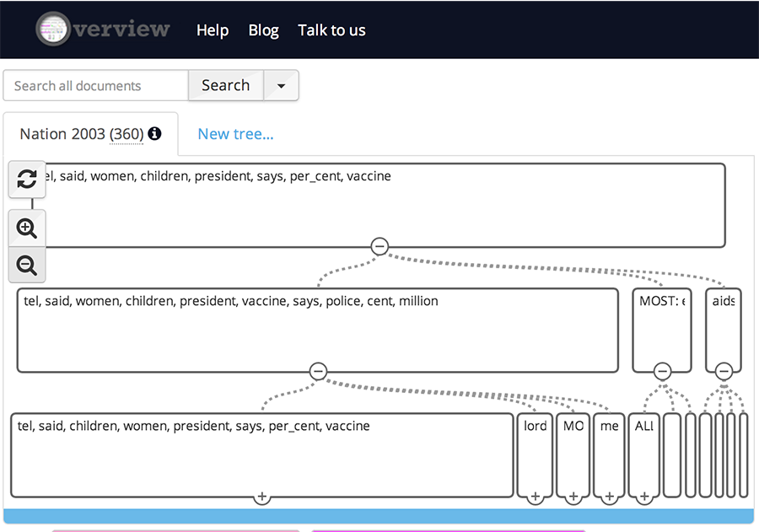Click the 'New tree...' link

pyautogui.click(x=235, y=134)
